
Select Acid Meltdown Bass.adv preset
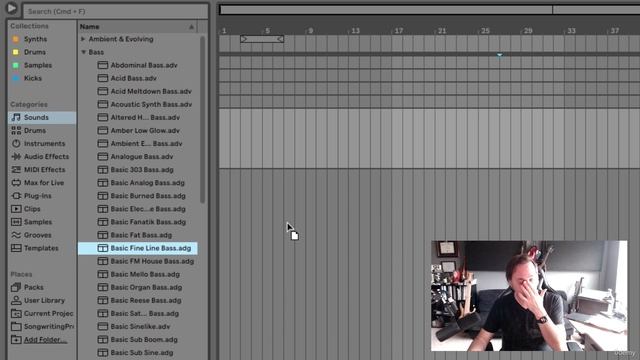pos(151,91)
